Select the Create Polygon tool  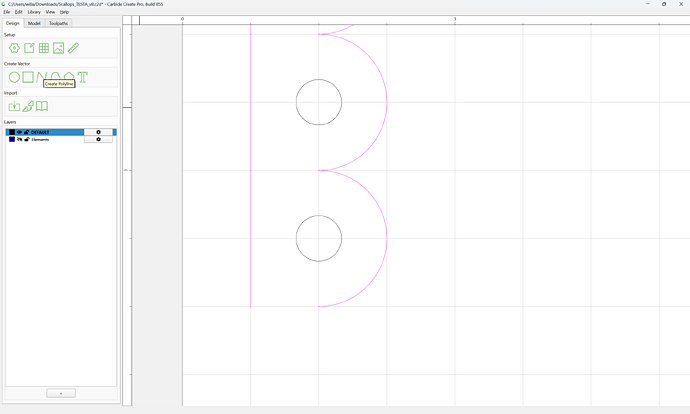(x=69, y=76)
